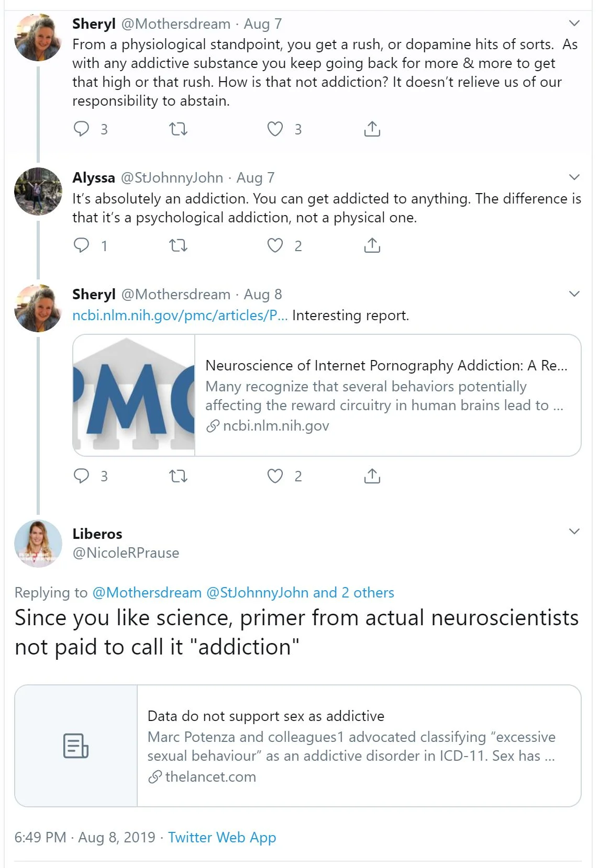The image size is (599, 868).
Task: Share Sheryl's Aug 7 tweet
Action: tap(372, 129)
